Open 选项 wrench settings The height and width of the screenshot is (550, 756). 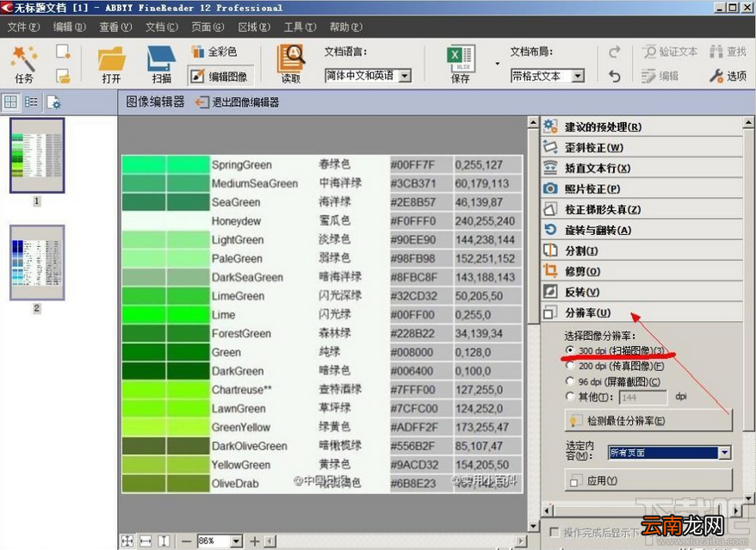click(x=728, y=76)
